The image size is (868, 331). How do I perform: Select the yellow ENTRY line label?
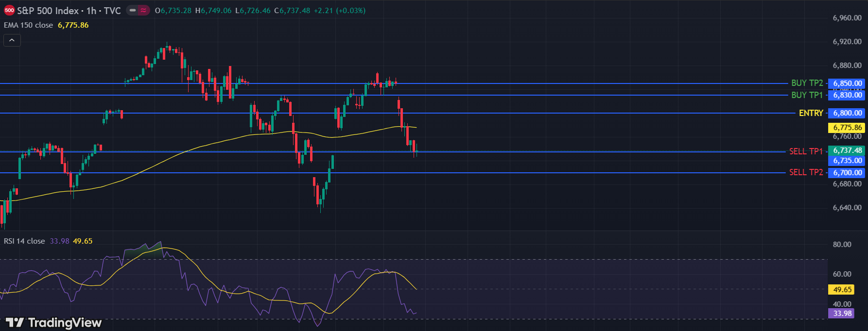click(811, 113)
